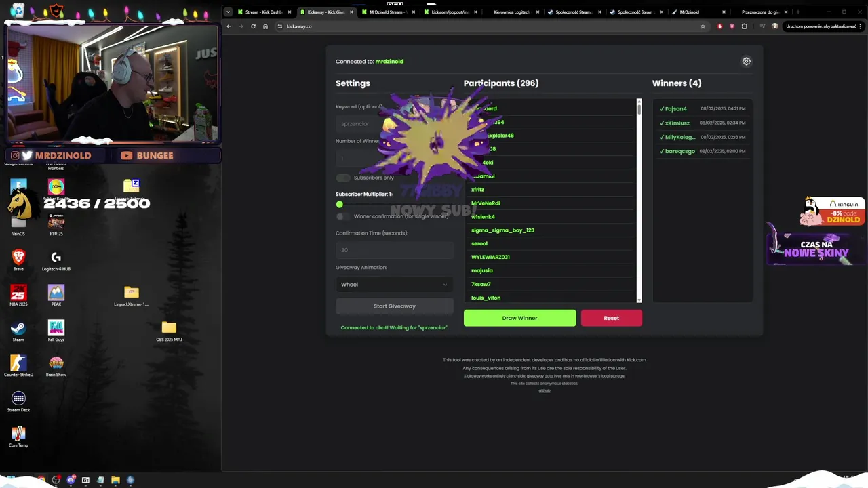The height and width of the screenshot is (488, 868).
Task: Select the Kickaway - Kick Giveaway tab
Action: point(326,12)
